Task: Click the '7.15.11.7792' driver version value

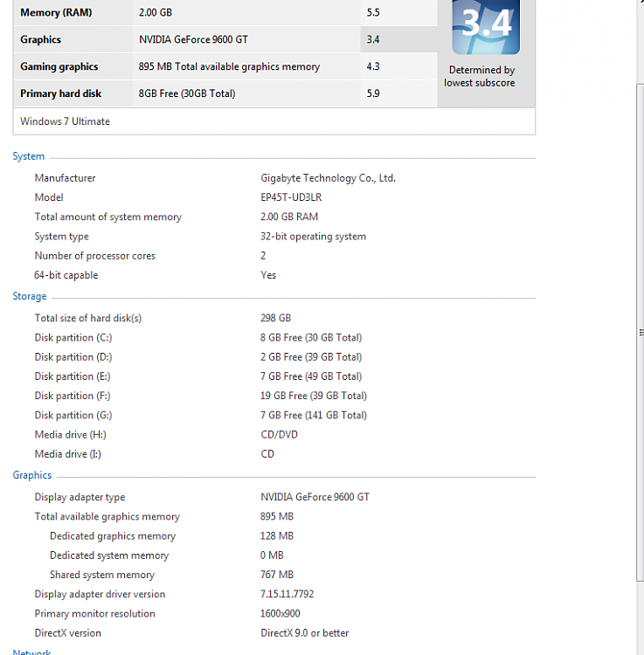Action: [287, 594]
